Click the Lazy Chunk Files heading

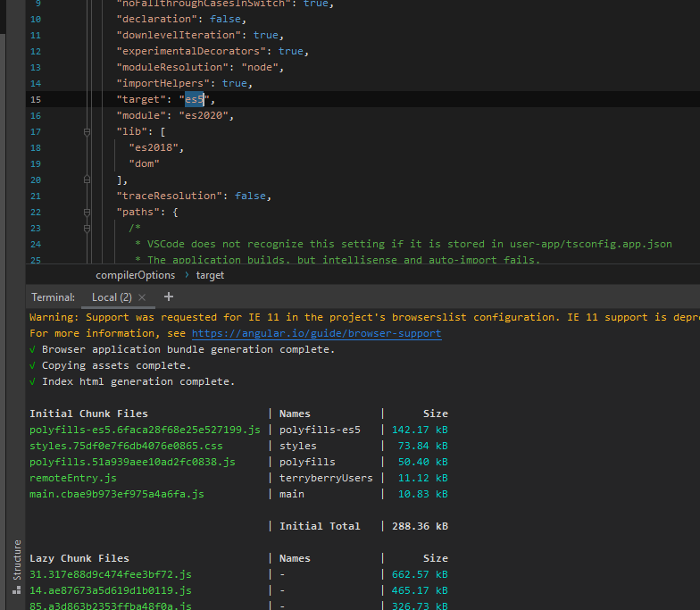[79, 559]
